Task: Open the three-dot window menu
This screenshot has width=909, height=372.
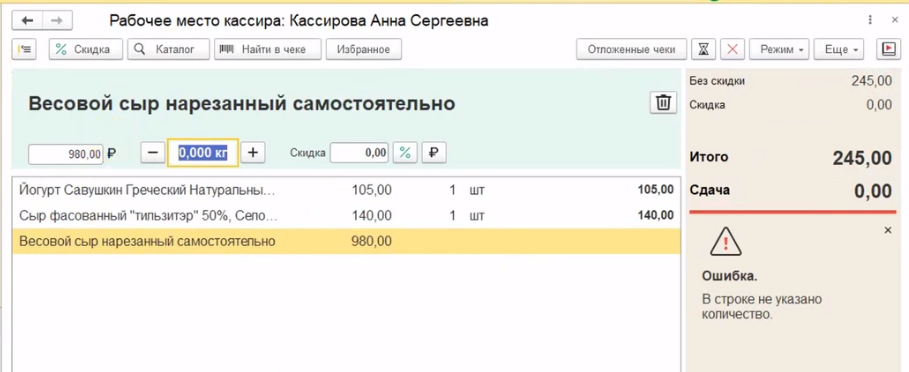Action: 870,20
